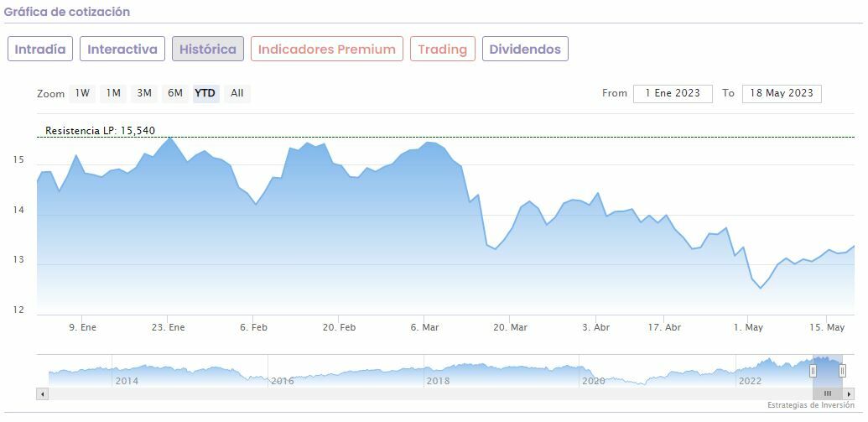Switch to the Interactiva tab
868x422 pixels.
click(x=122, y=49)
